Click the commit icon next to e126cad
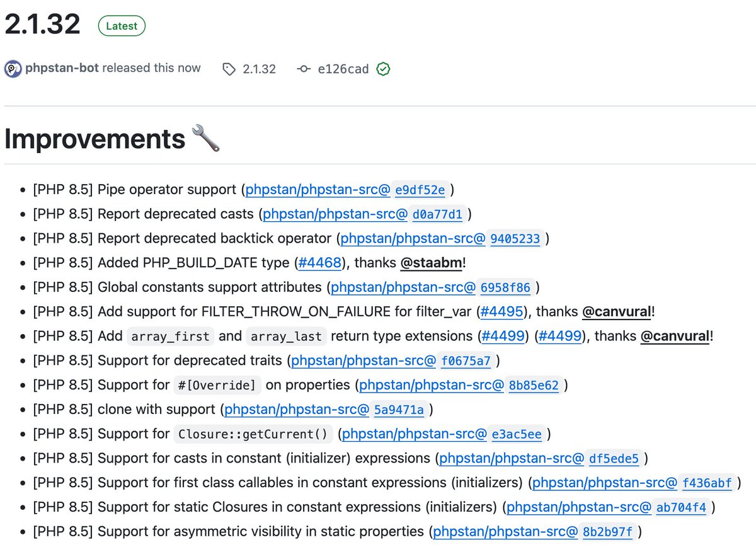The width and height of the screenshot is (756, 547). (303, 69)
